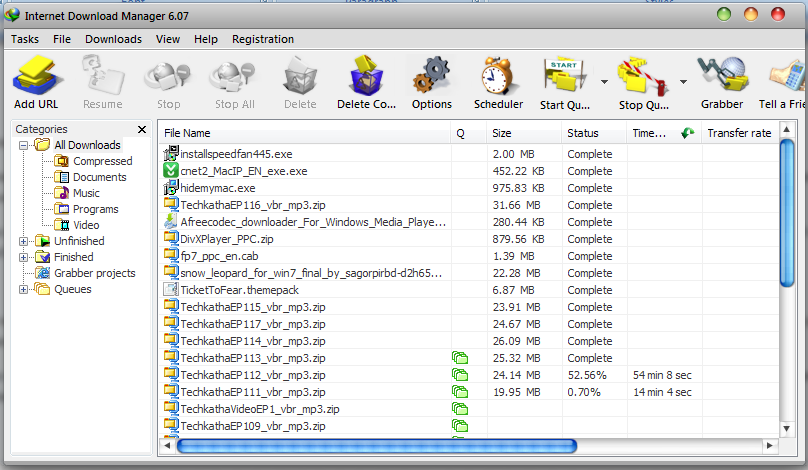
Task: Expand the Finished category node
Action: [x=23, y=257]
